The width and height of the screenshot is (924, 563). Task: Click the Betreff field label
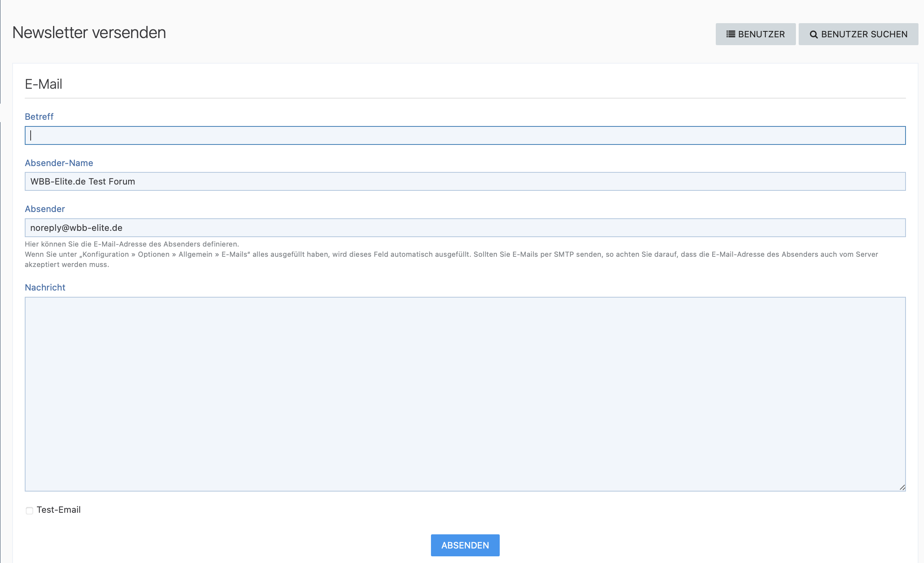click(39, 117)
